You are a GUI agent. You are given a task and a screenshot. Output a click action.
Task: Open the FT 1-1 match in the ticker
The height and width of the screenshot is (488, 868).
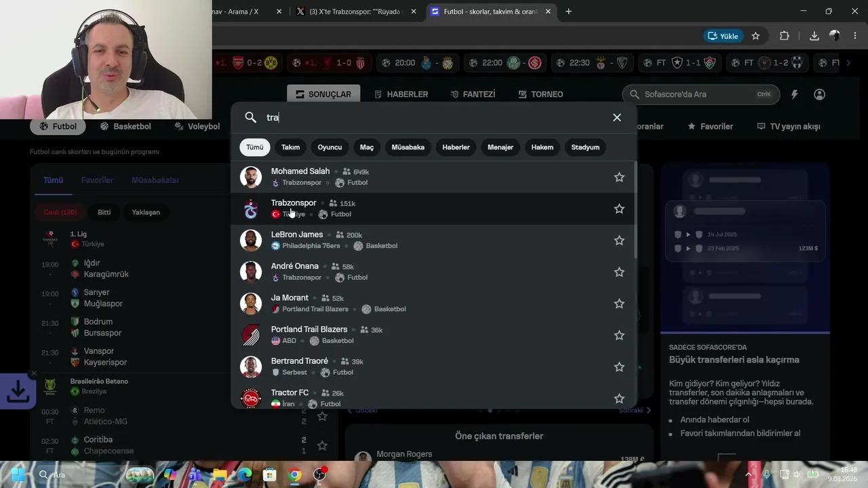(x=680, y=63)
